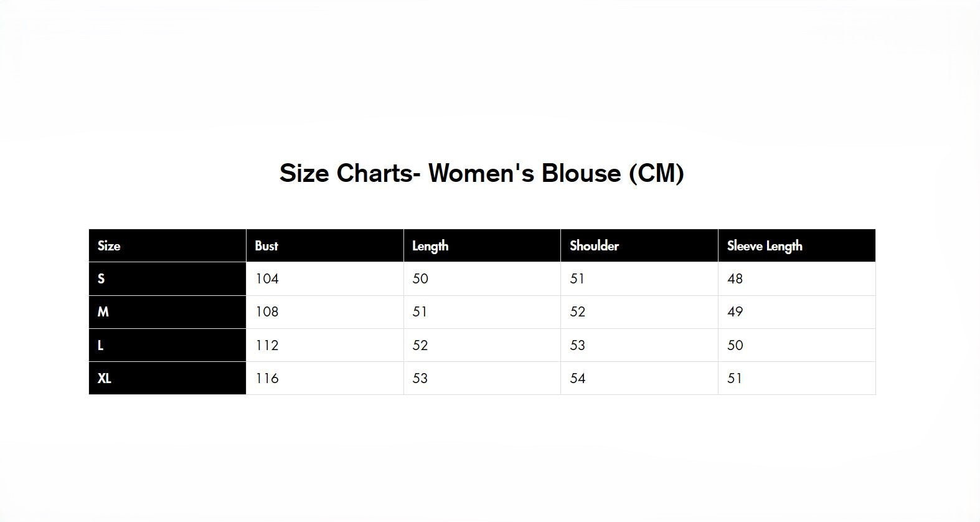Select the Bust column header
Screen dimensions: 980x522
[x=266, y=245]
